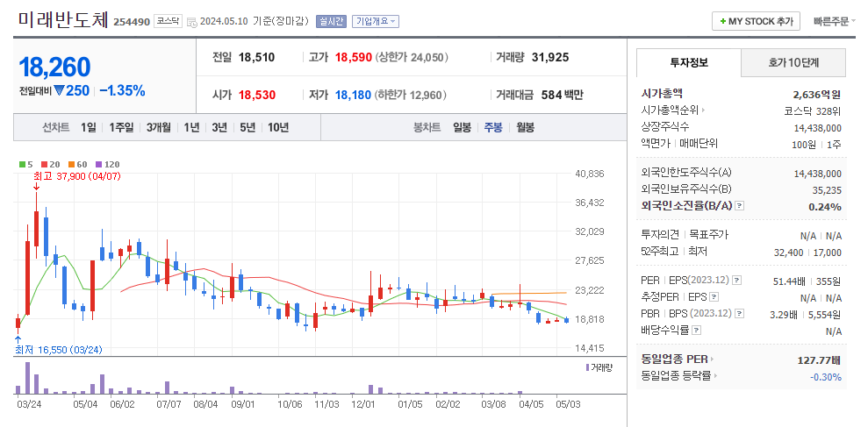Click the -1.35% change rate

pos(122,90)
